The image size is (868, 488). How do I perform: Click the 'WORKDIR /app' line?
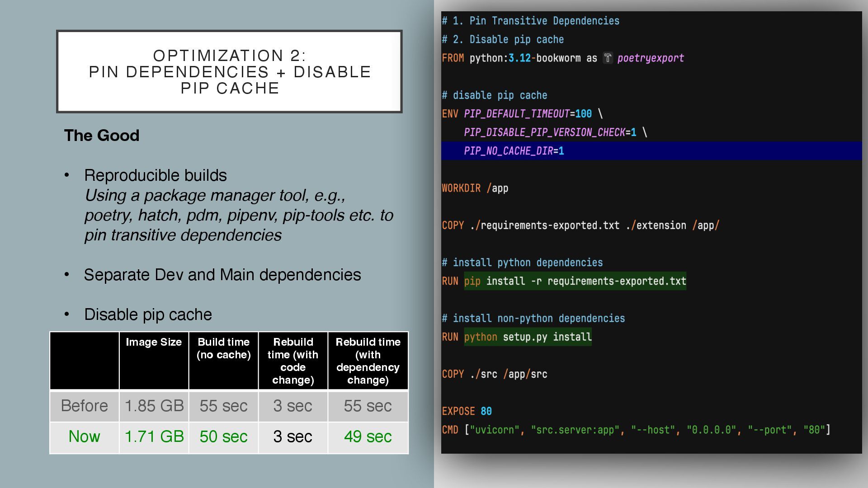point(475,188)
